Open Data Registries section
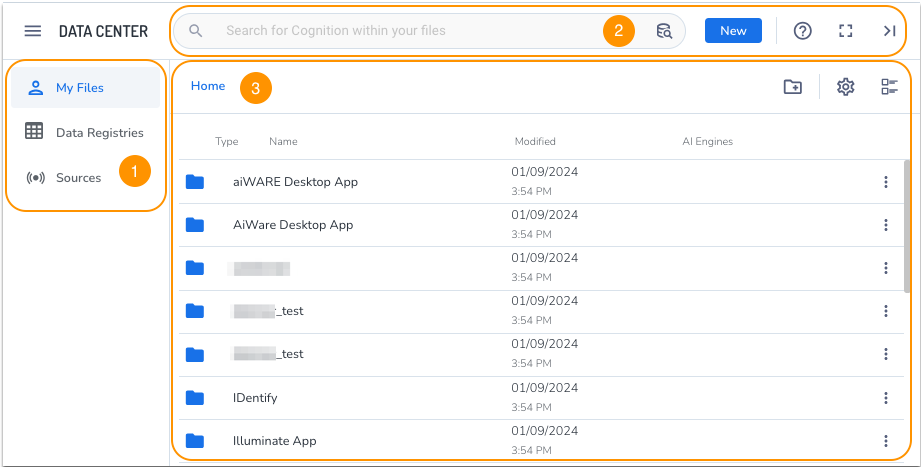 tap(99, 132)
